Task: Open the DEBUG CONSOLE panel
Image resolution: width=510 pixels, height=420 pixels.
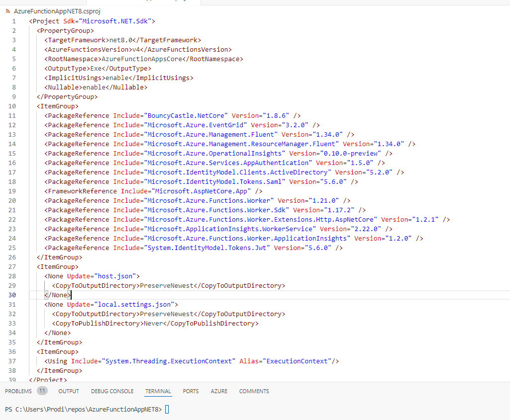Action: pyautogui.click(x=112, y=391)
